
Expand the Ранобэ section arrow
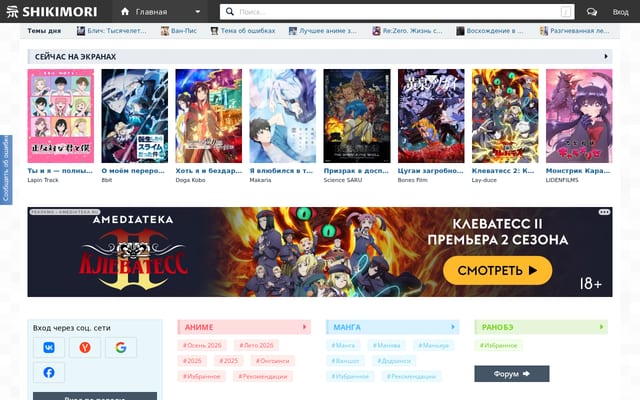click(601, 327)
